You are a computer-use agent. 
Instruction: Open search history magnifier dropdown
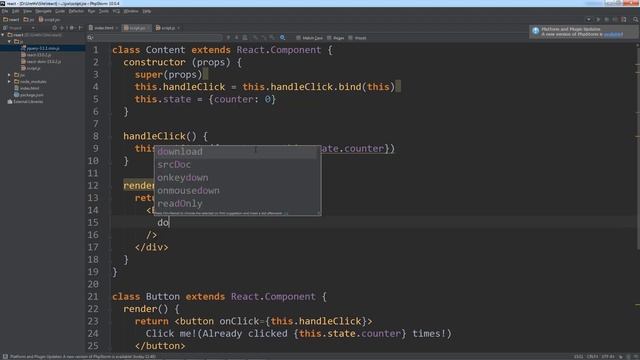pyautogui.click(x=90, y=38)
